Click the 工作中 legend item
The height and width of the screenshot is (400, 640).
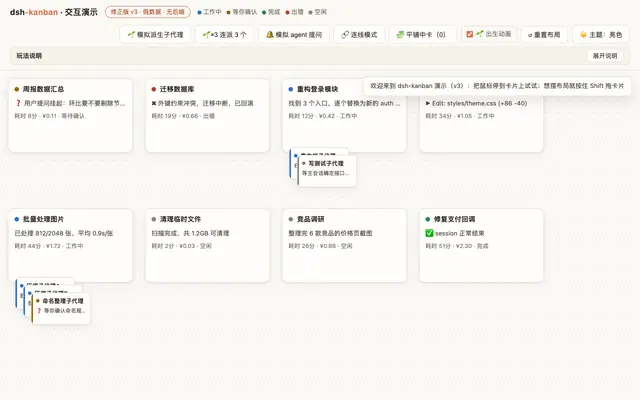[x=209, y=12]
